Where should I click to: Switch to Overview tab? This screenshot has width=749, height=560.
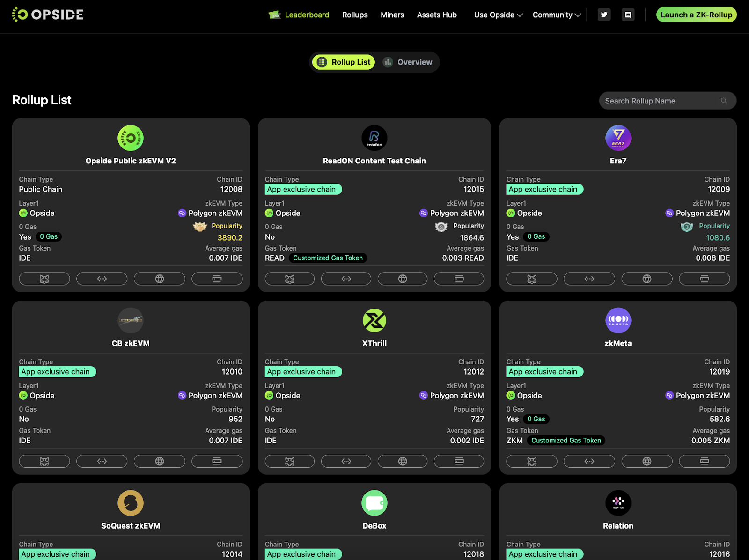pyautogui.click(x=408, y=62)
